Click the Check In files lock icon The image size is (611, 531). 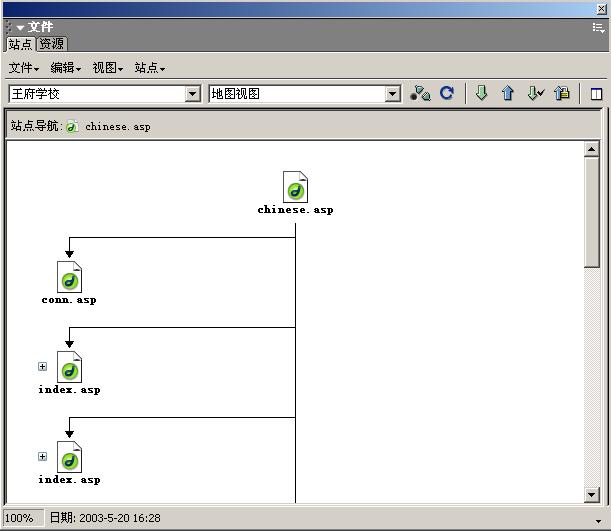coord(562,93)
